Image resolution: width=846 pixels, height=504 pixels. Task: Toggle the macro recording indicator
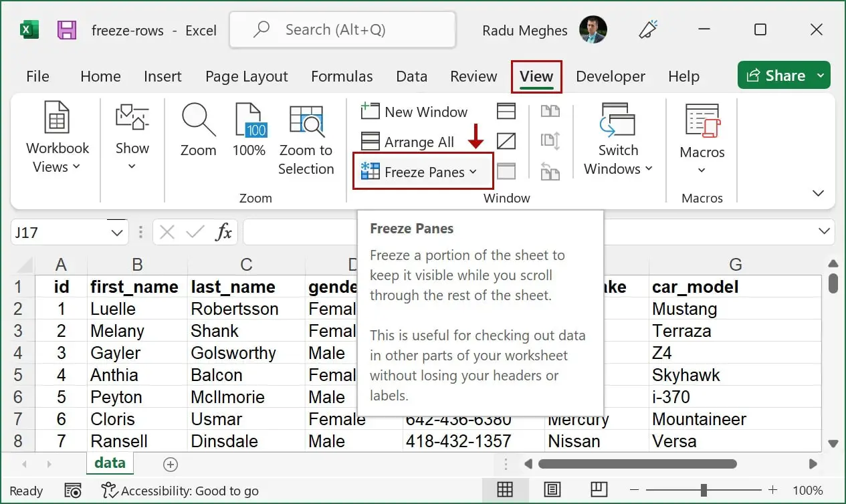pos(72,490)
